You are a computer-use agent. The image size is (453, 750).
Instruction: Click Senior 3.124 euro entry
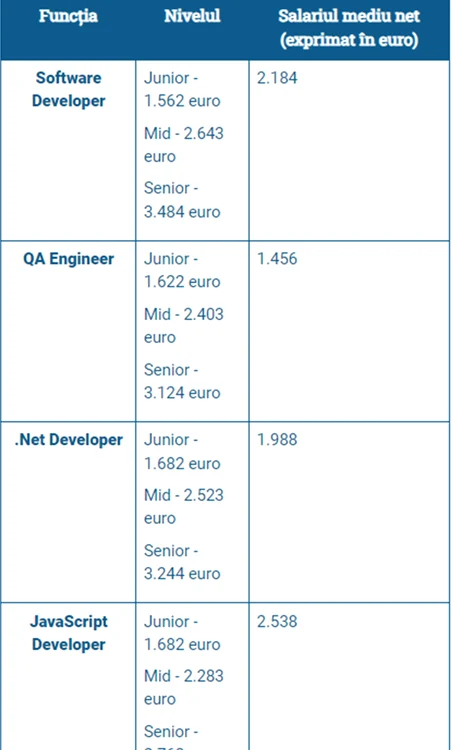click(182, 381)
